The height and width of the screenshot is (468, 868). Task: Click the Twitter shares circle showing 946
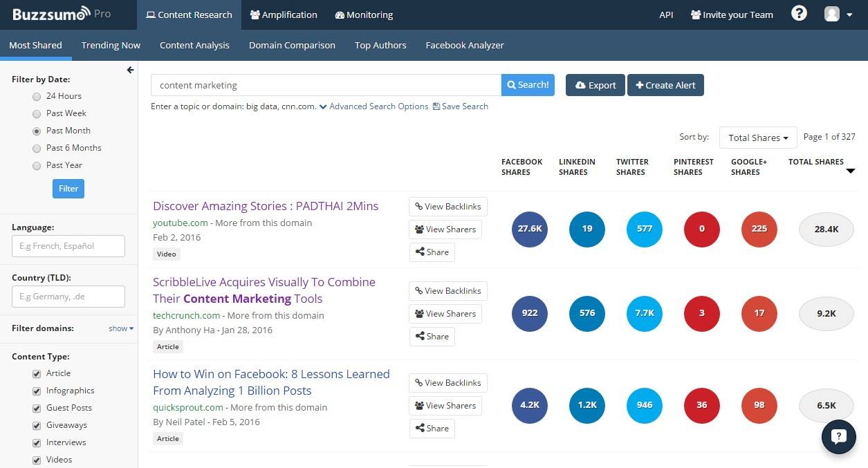tap(645, 405)
